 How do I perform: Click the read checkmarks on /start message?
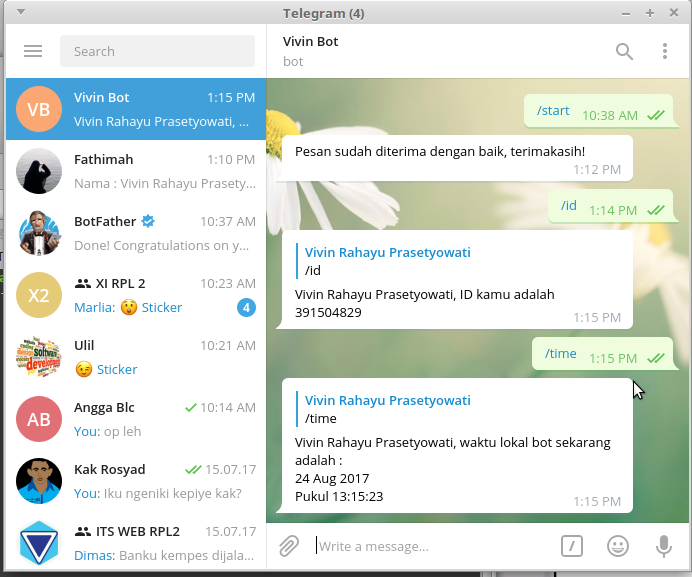(656, 116)
